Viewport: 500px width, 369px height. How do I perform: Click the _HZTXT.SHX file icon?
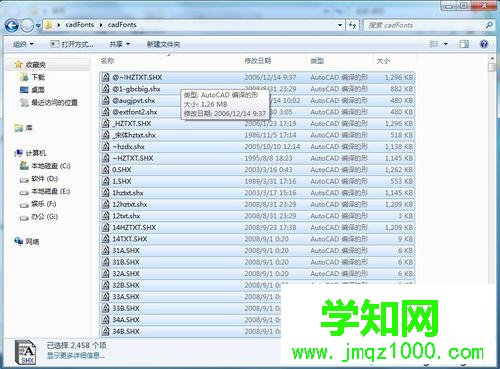[x=106, y=123]
